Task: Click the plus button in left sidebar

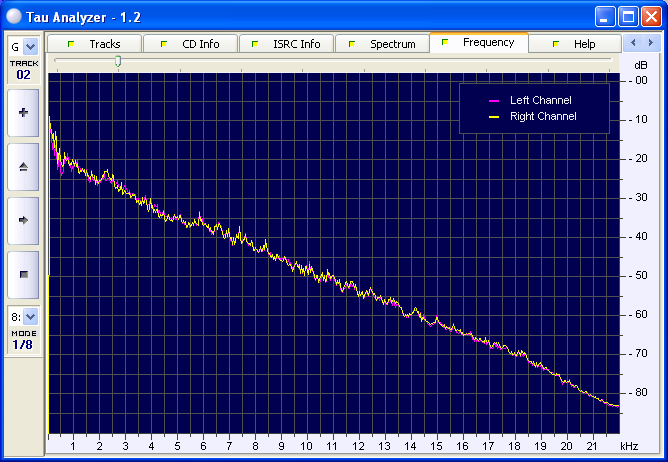Action: [x=23, y=113]
